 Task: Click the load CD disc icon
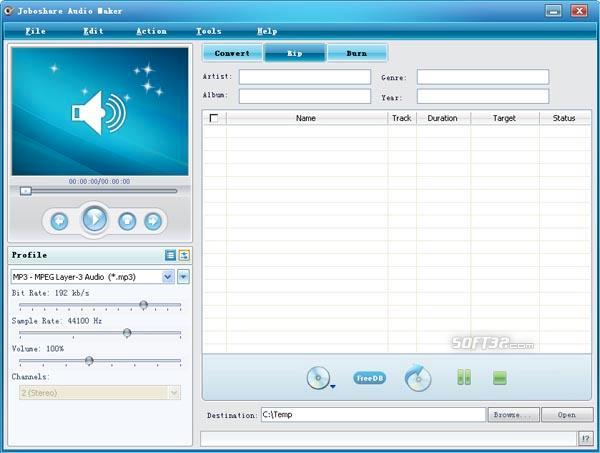point(318,378)
